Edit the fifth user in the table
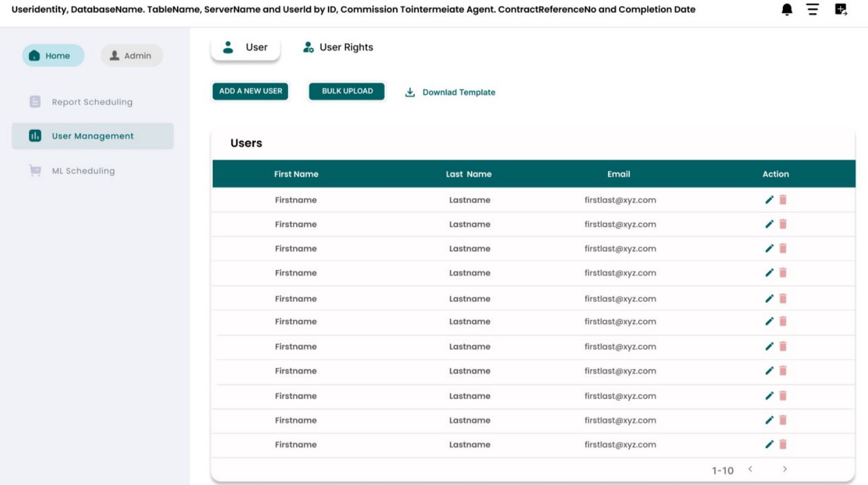This screenshot has width=868, height=485. click(x=769, y=299)
